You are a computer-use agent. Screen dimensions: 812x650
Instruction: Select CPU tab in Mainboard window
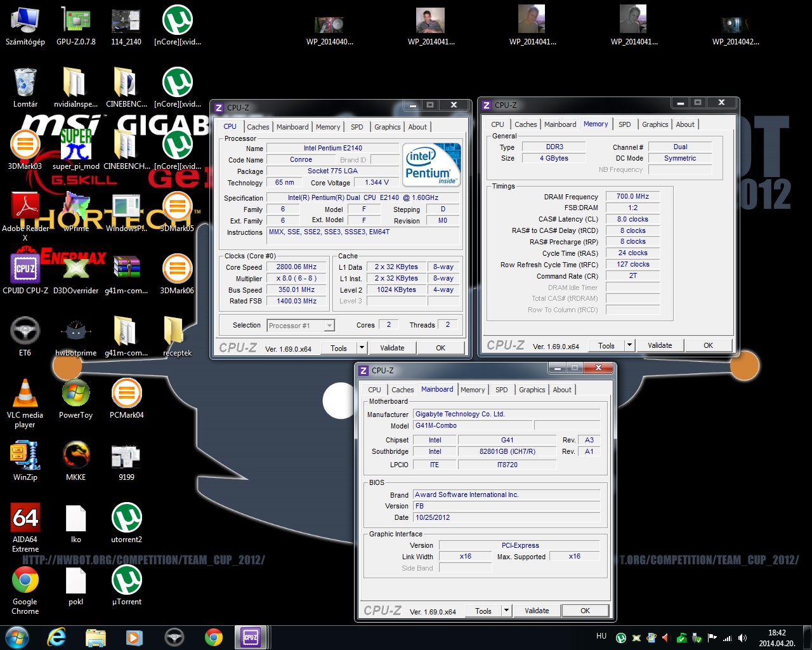pos(374,390)
